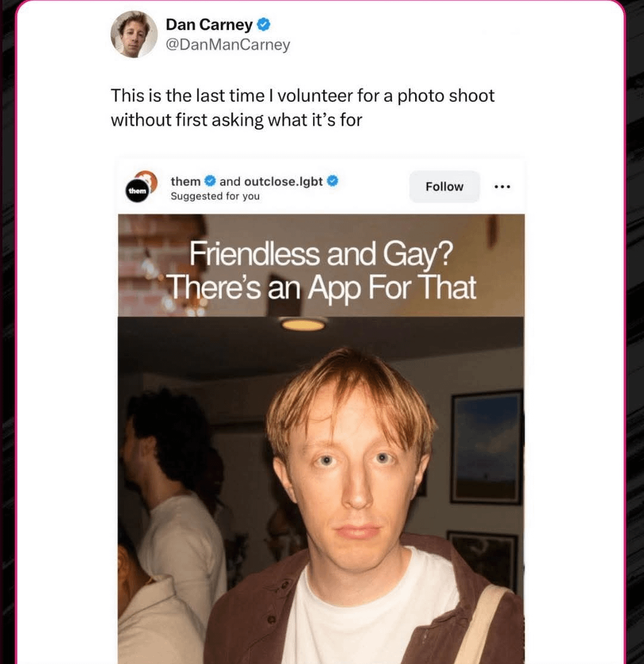Click the ceiling lamp in the photo

pos(303,324)
